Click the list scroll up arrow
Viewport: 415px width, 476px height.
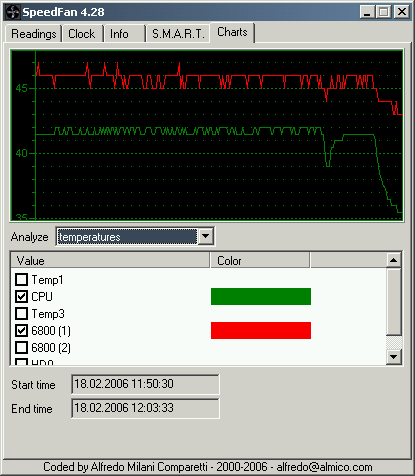tap(394, 260)
